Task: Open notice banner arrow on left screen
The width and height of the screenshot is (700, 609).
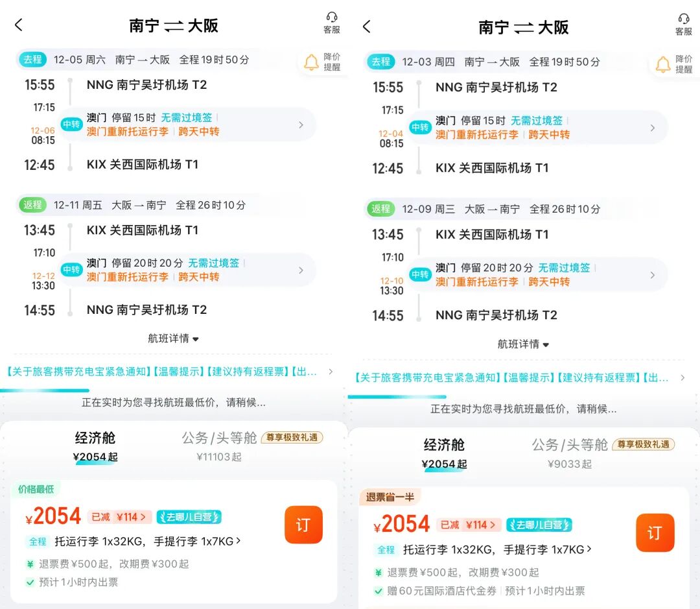Action: coord(331,372)
